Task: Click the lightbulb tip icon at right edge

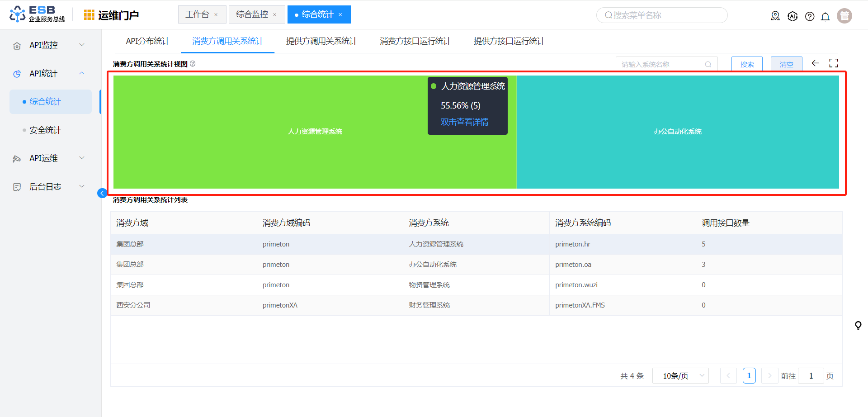Action: pos(858,325)
